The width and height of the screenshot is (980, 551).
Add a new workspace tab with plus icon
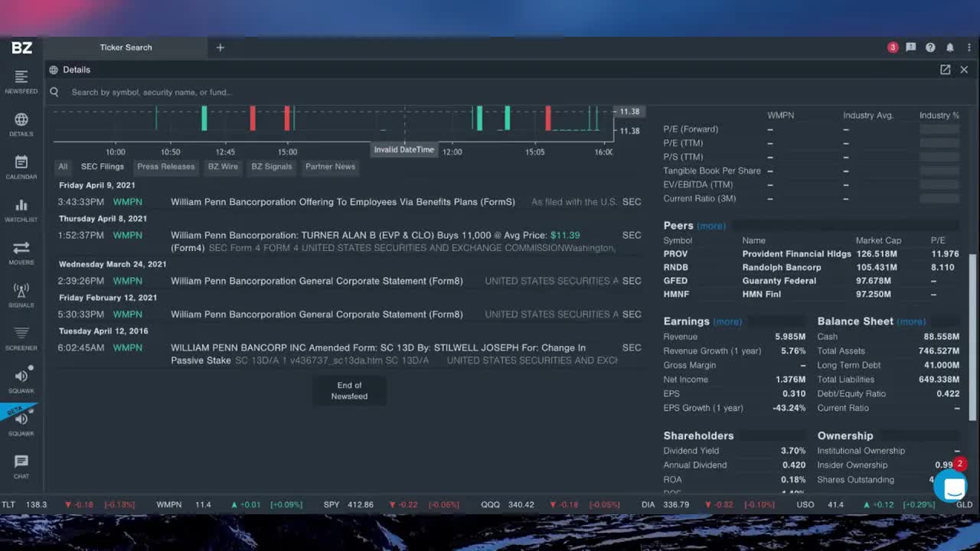coord(220,47)
